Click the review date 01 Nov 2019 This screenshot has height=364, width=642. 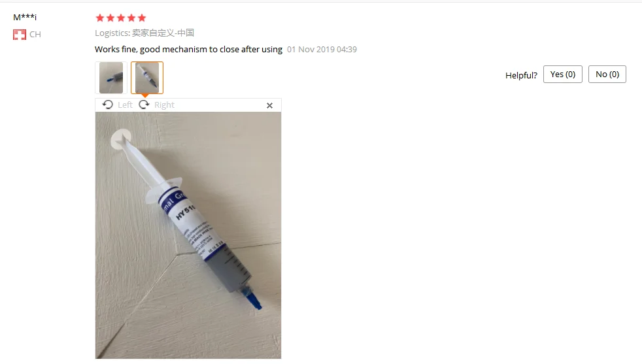point(322,50)
